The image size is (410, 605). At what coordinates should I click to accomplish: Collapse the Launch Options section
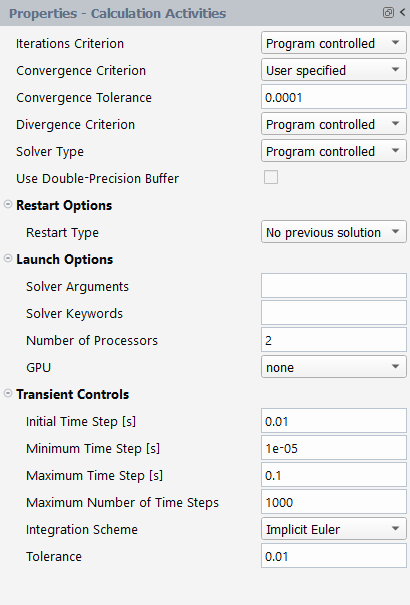8,258
